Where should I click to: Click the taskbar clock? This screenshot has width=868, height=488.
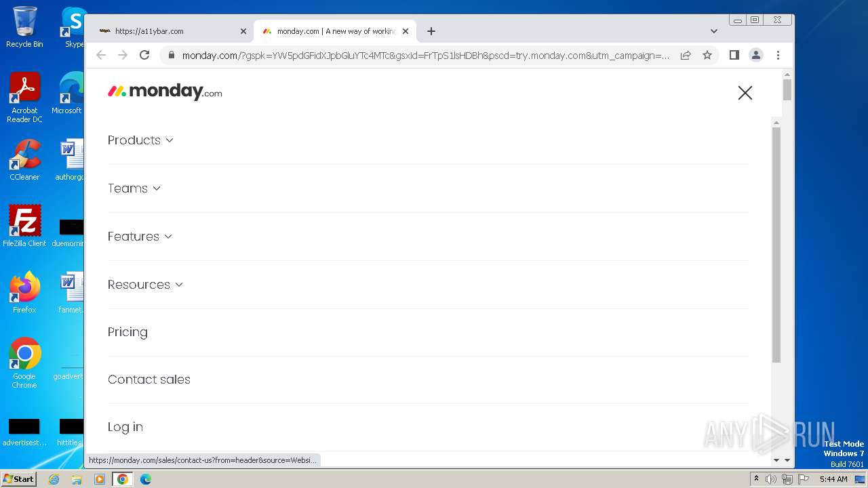pos(833,479)
